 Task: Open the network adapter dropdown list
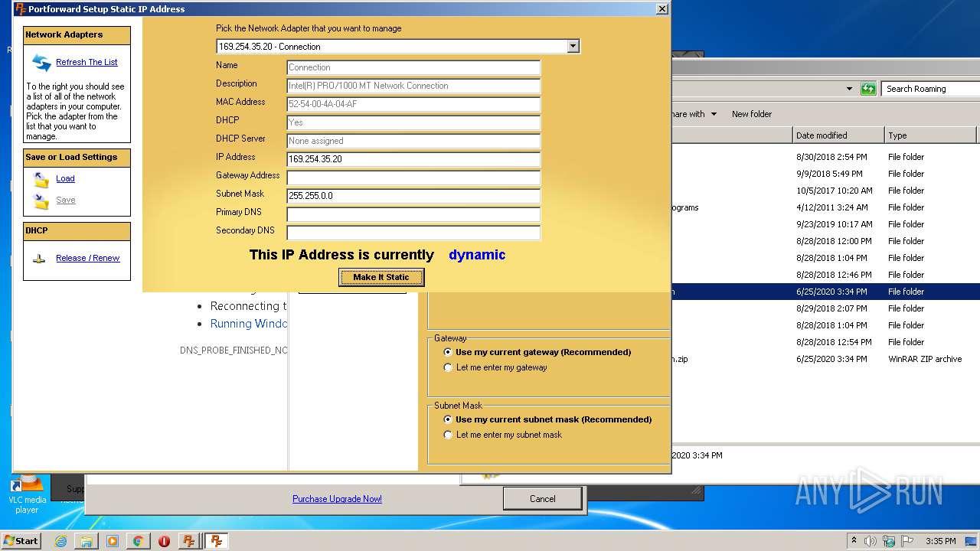pos(573,47)
